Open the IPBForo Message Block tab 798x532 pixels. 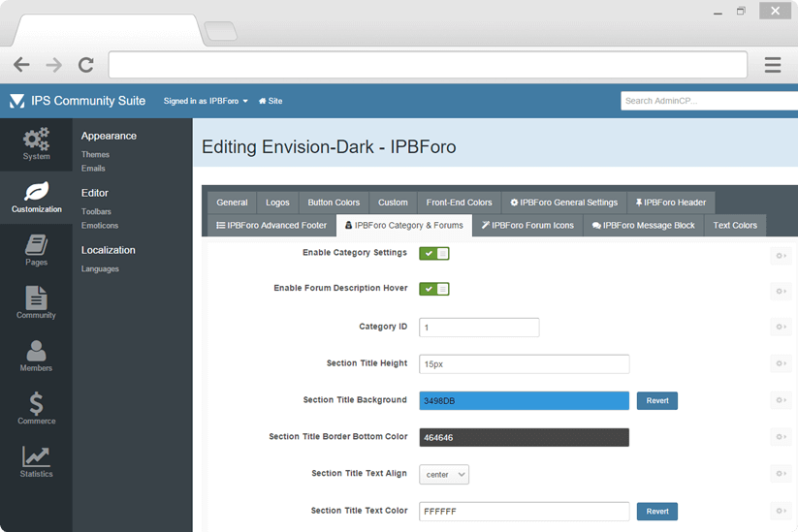tap(643, 226)
